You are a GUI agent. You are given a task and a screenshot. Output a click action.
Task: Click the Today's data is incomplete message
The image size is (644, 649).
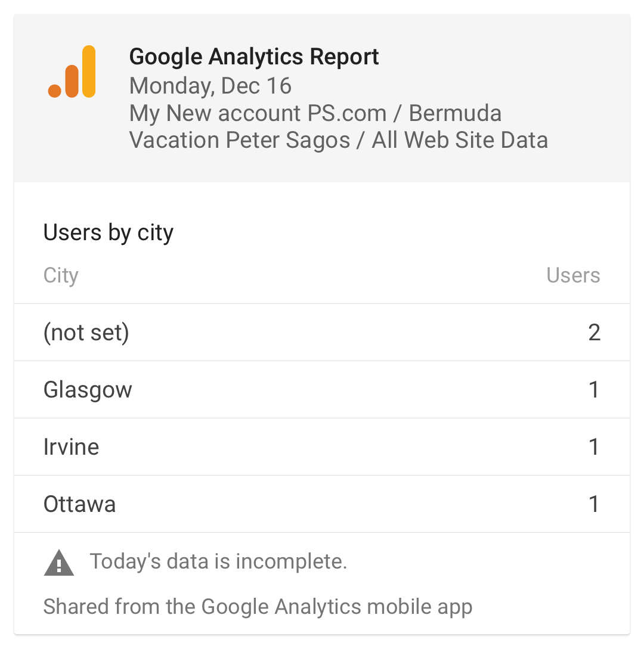pos(218,561)
